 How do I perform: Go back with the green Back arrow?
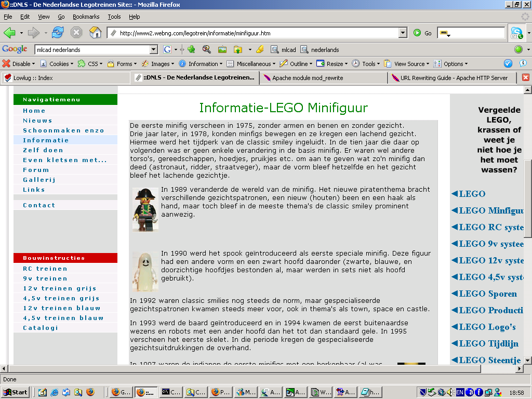click(x=9, y=33)
